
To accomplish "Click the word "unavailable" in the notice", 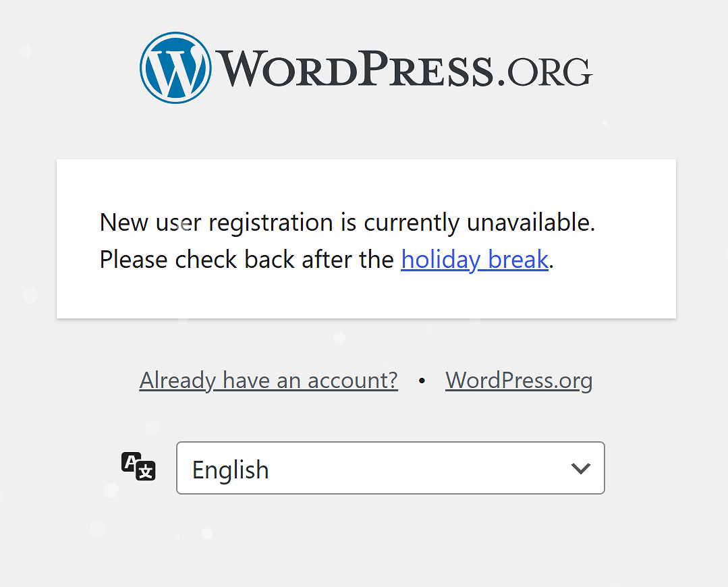I will click(530, 223).
